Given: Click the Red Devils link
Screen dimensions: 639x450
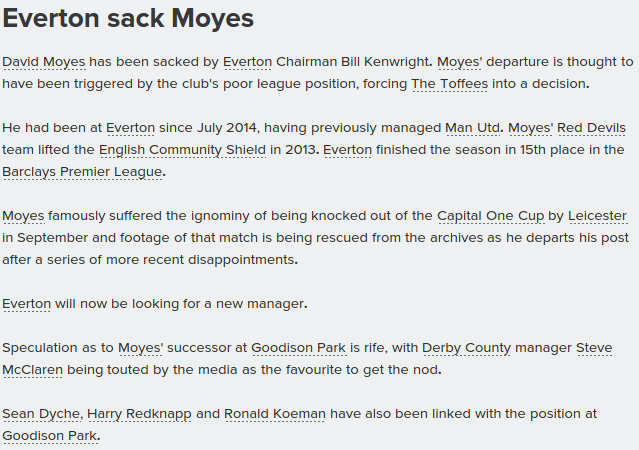Looking at the screenshot, I should point(591,128).
